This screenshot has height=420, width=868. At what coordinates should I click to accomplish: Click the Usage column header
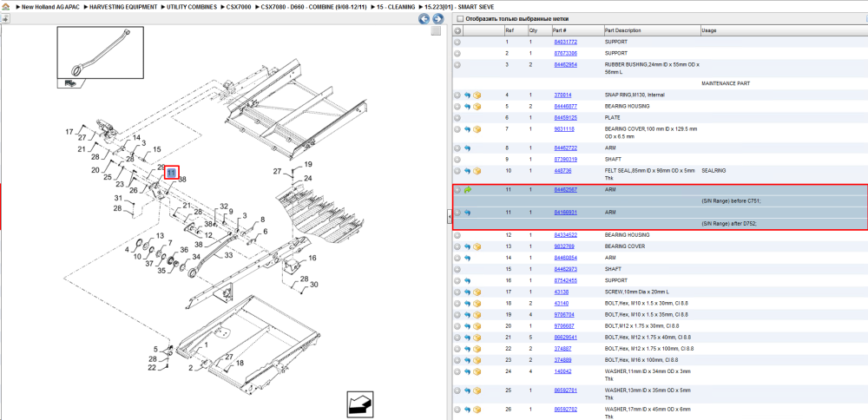pos(709,30)
